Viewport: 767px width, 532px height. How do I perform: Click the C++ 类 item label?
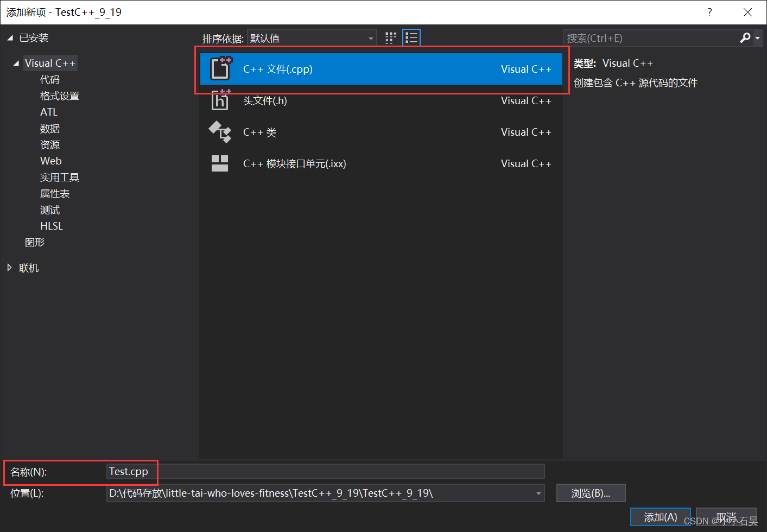(260, 132)
